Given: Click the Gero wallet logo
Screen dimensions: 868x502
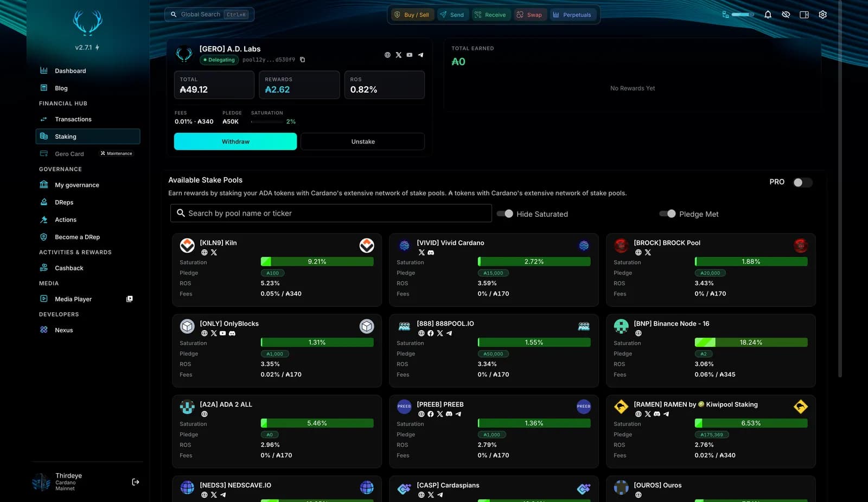Looking at the screenshot, I should (x=88, y=23).
